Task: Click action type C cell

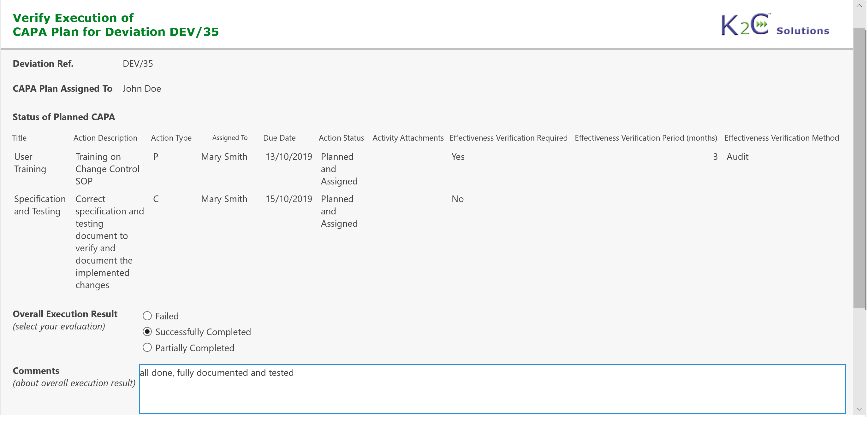Action: click(x=156, y=199)
